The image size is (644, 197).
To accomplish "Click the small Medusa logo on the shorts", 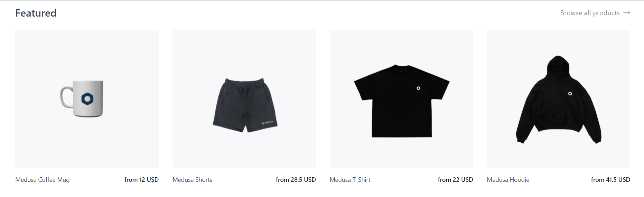I will click(x=267, y=122).
